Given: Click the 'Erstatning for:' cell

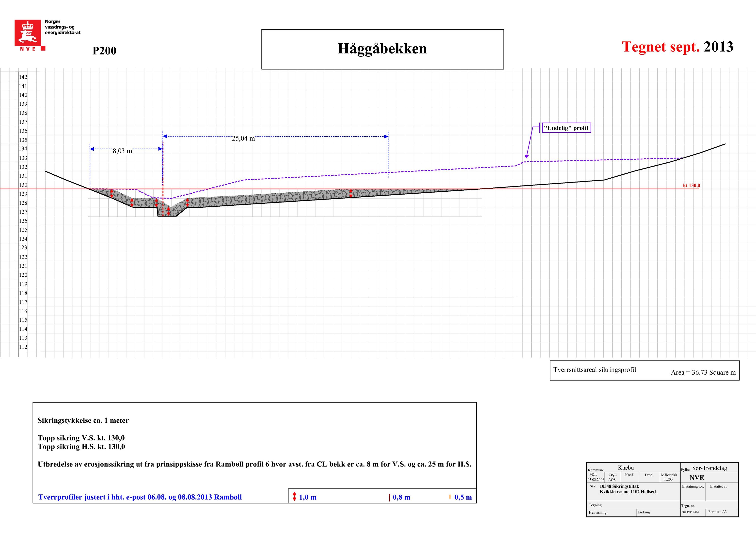Looking at the screenshot, I should (693, 491).
